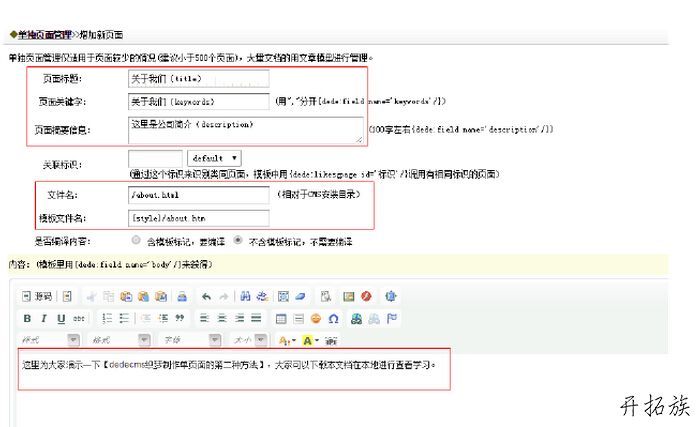Click Paste as plain text icon
Screen dimensions: 700x427
(143, 296)
